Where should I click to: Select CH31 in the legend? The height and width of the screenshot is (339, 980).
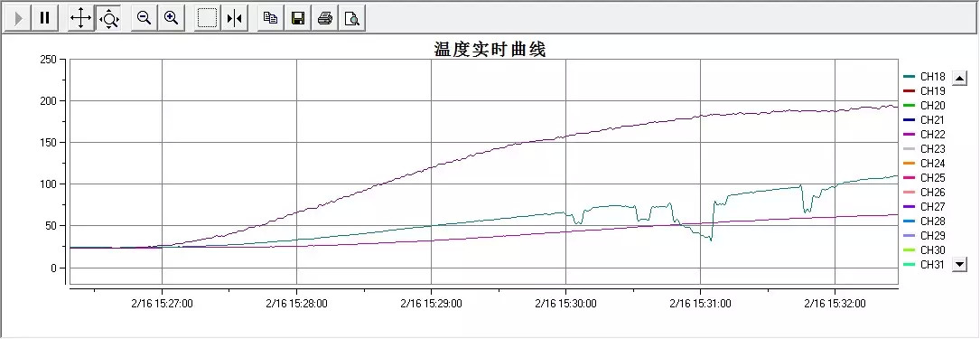tap(925, 265)
